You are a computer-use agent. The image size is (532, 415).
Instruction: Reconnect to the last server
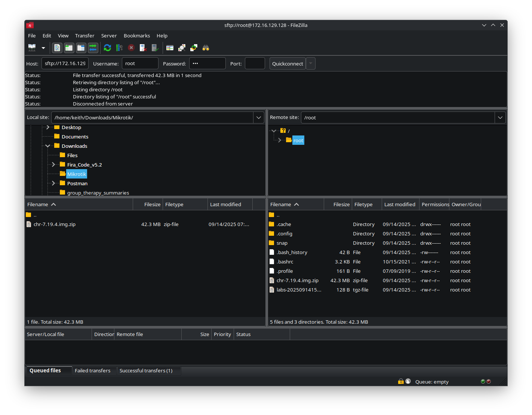click(x=155, y=48)
